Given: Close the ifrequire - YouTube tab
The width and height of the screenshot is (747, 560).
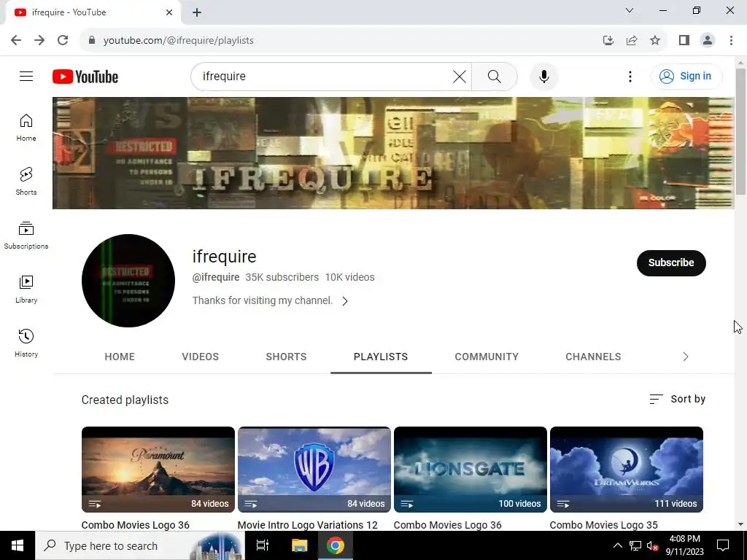Looking at the screenshot, I should [169, 12].
